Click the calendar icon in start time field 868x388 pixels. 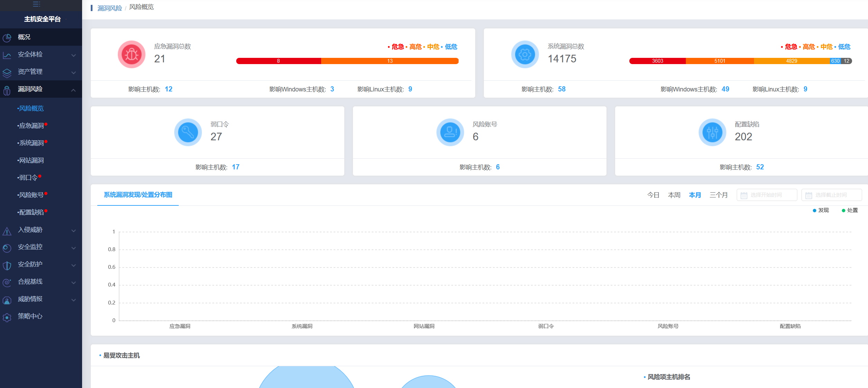click(744, 195)
